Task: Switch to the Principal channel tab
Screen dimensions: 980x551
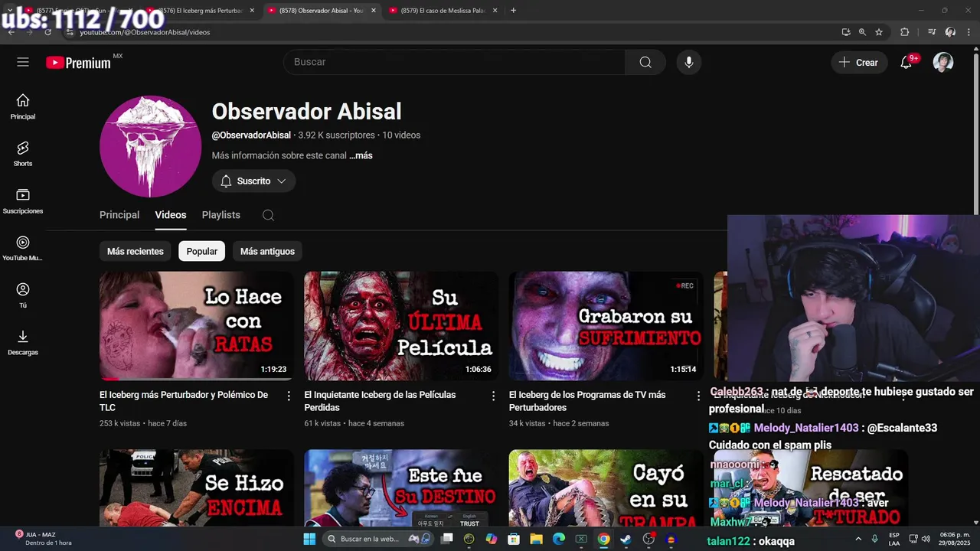Action: tap(119, 215)
